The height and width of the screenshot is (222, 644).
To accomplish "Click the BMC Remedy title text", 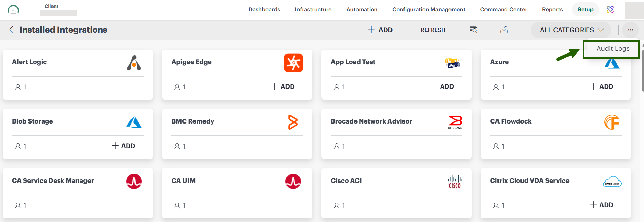I will (x=192, y=121).
